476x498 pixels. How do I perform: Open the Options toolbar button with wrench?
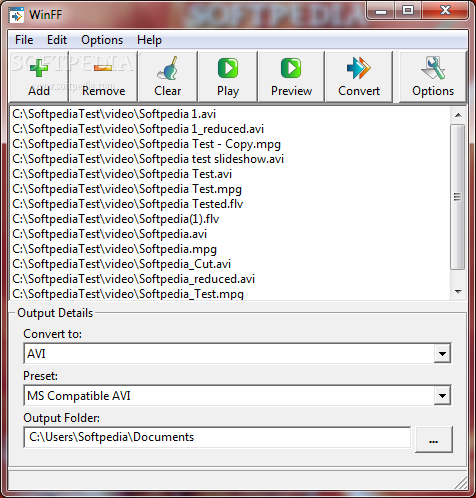(433, 77)
